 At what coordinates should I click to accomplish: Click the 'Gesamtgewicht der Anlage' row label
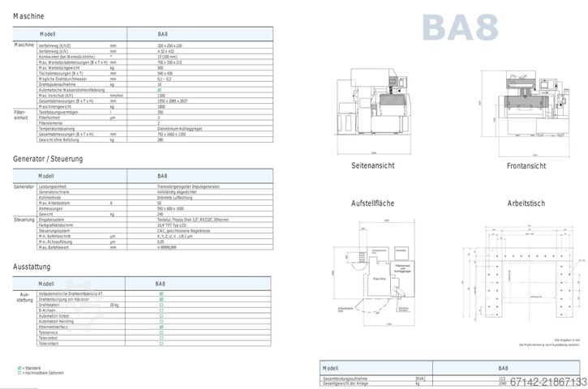coord(346,383)
